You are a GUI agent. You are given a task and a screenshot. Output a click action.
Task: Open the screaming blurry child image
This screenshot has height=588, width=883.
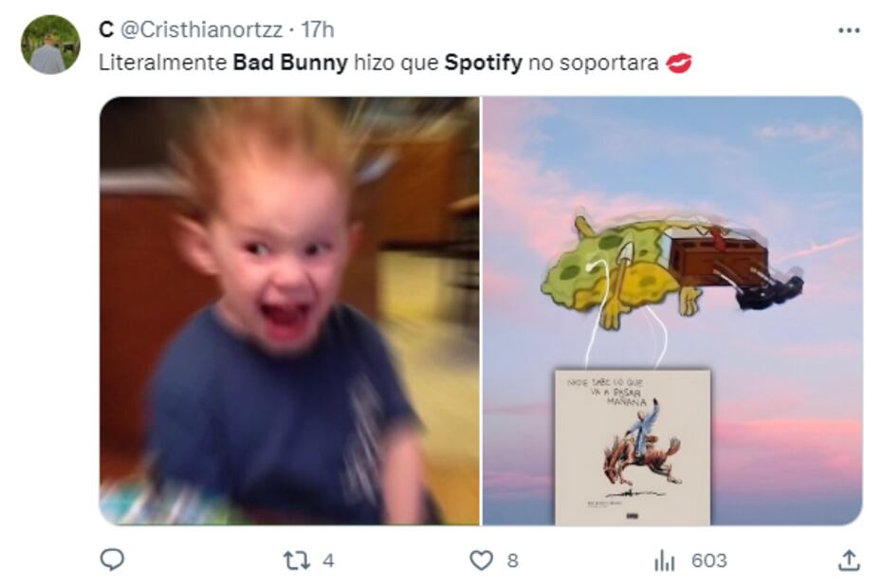pos(289,311)
